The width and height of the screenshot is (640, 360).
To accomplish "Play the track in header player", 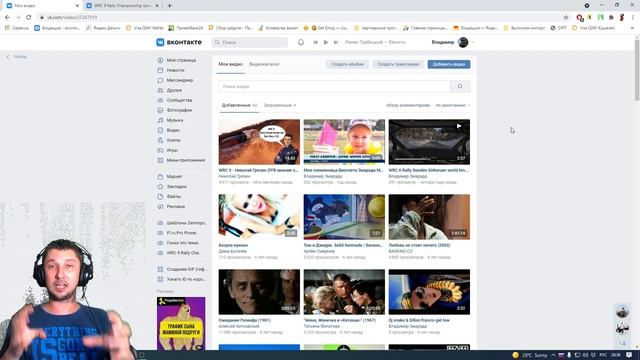I will point(326,42).
